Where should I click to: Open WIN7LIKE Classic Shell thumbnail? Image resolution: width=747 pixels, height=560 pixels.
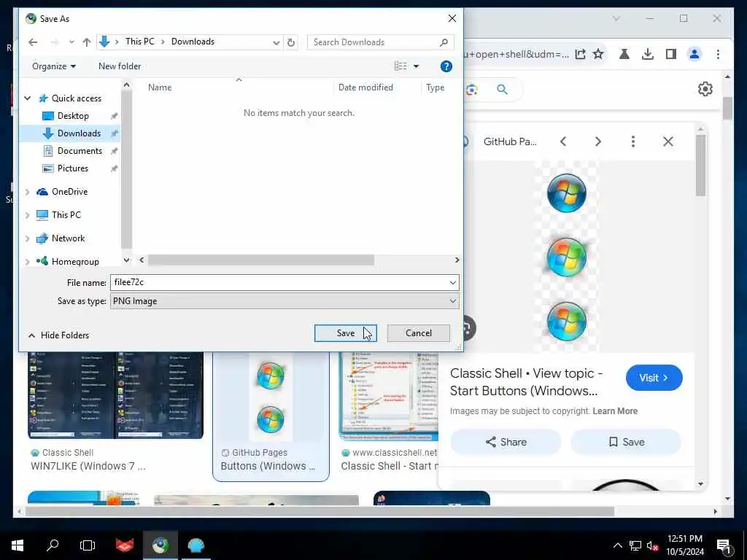(x=115, y=395)
